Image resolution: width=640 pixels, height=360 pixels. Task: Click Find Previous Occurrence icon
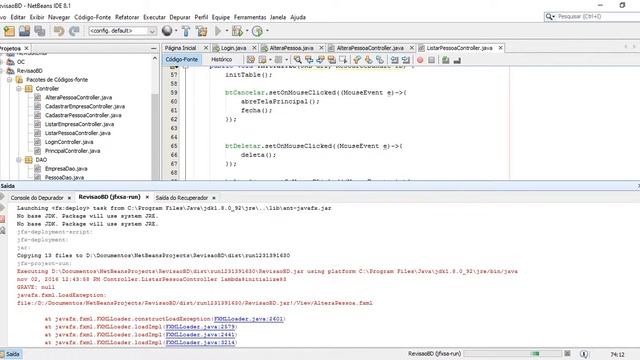[309, 60]
